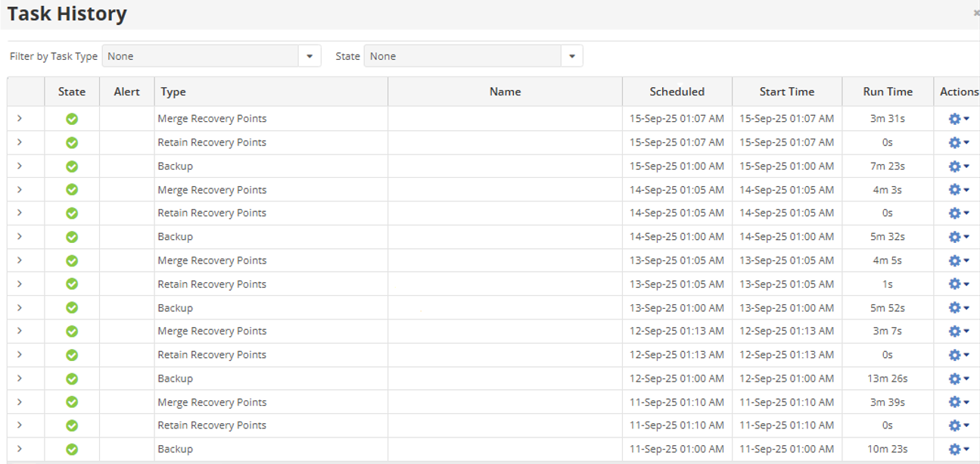
Task: Open the actions menu for 11-Sep-25 Backup
Action: tap(959, 449)
